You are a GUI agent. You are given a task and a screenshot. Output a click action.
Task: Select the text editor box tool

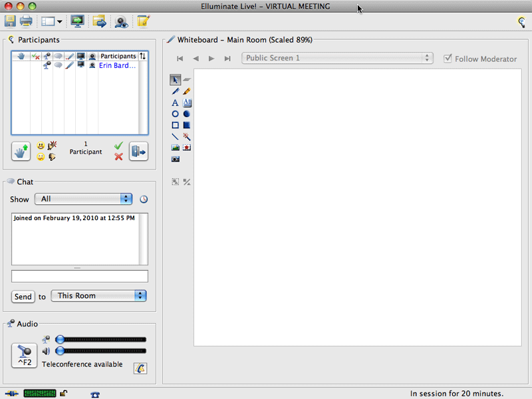(x=187, y=102)
